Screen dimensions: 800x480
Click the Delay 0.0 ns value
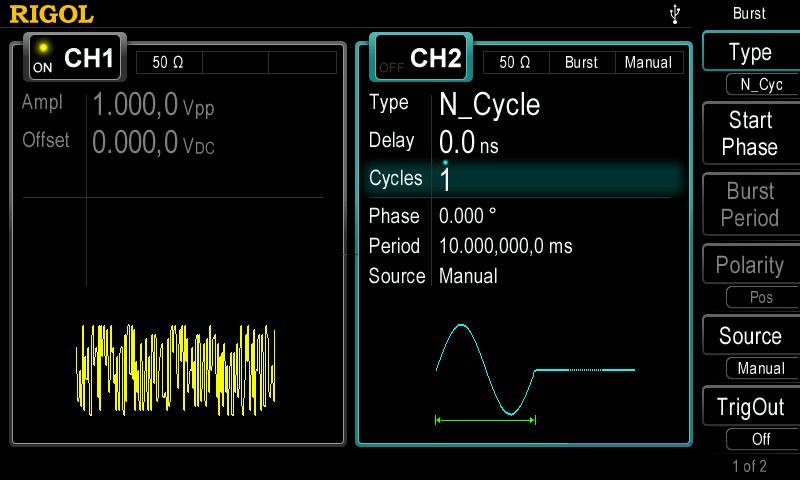tap(469, 143)
